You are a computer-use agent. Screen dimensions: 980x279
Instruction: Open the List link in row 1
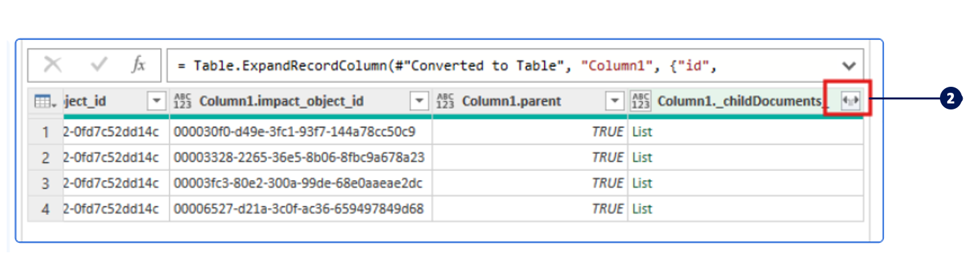pyautogui.click(x=642, y=132)
